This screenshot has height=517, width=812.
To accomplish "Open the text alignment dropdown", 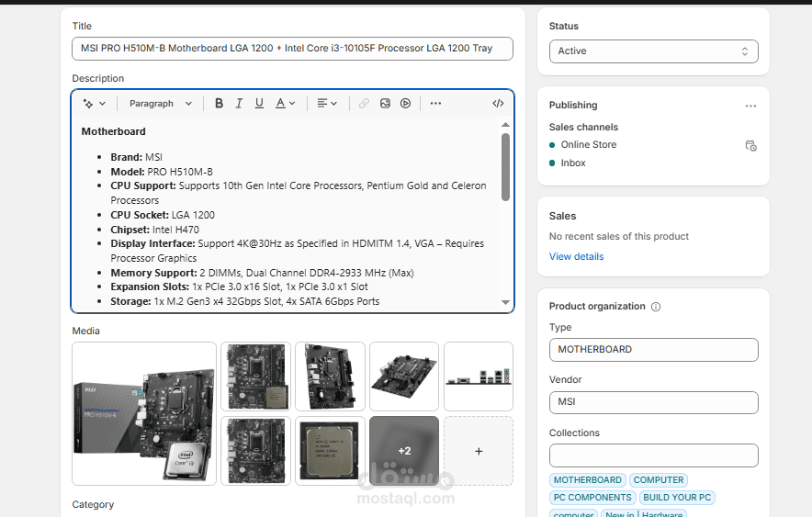I will 327,104.
